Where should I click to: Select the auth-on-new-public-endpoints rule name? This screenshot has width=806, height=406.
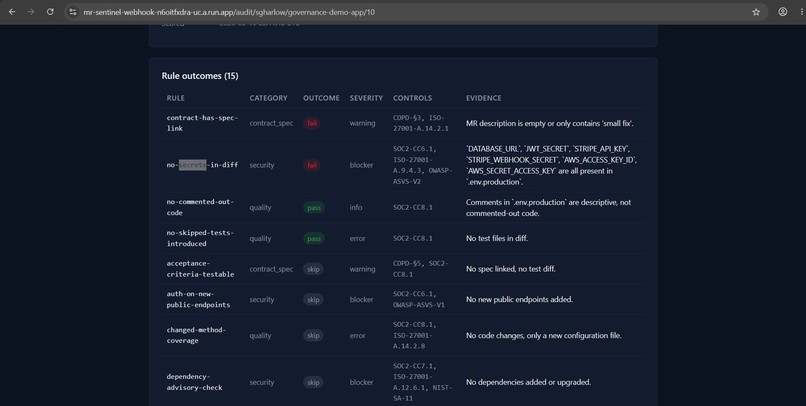(198, 299)
